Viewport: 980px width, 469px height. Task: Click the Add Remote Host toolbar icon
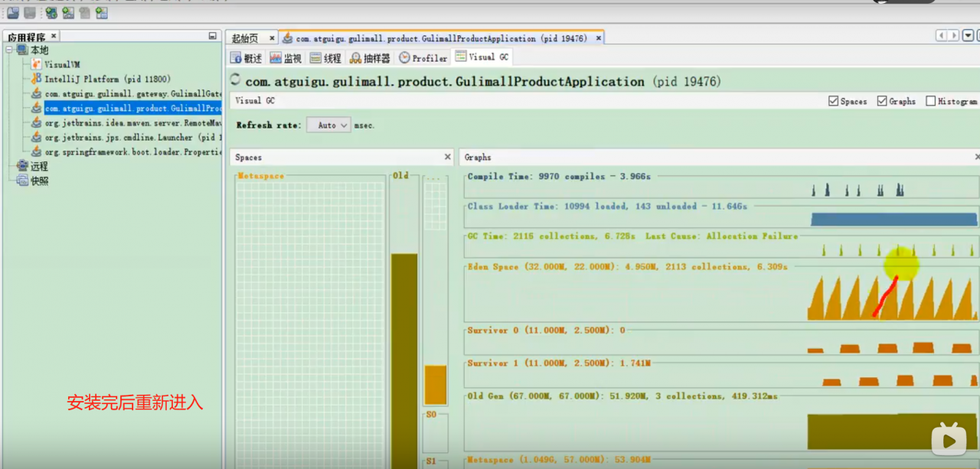click(x=51, y=13)
